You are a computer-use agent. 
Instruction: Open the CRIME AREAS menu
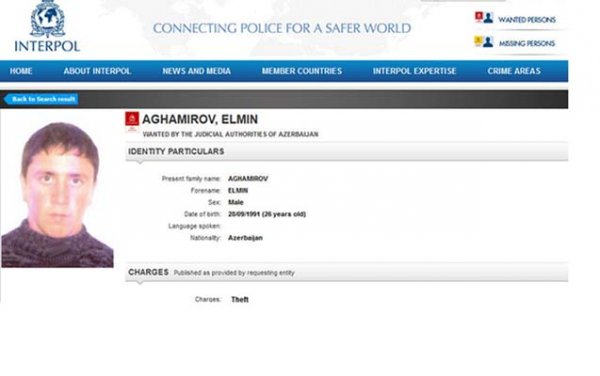pos(514,71)
